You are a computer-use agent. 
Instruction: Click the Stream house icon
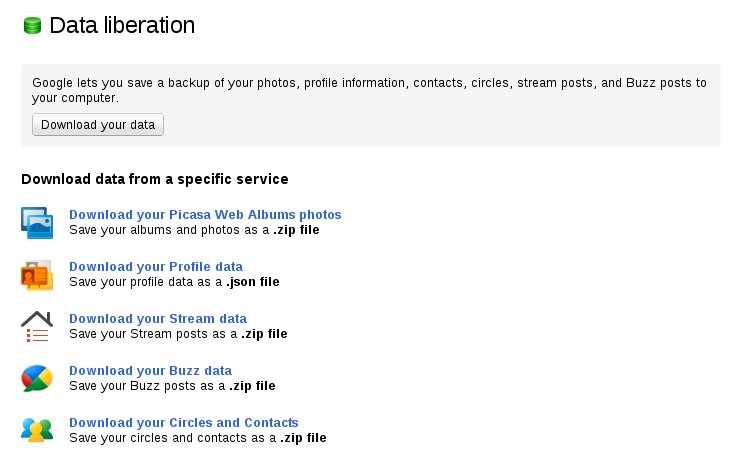click(x=37, y=326)
